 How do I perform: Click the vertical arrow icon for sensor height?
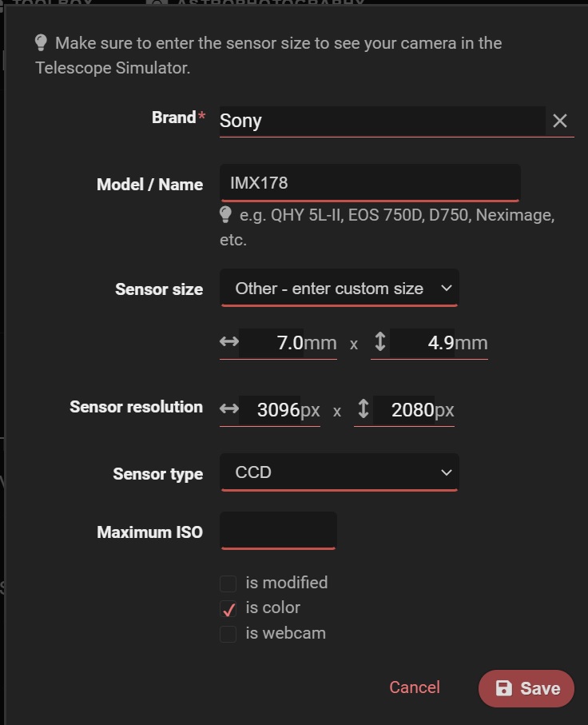381,343
